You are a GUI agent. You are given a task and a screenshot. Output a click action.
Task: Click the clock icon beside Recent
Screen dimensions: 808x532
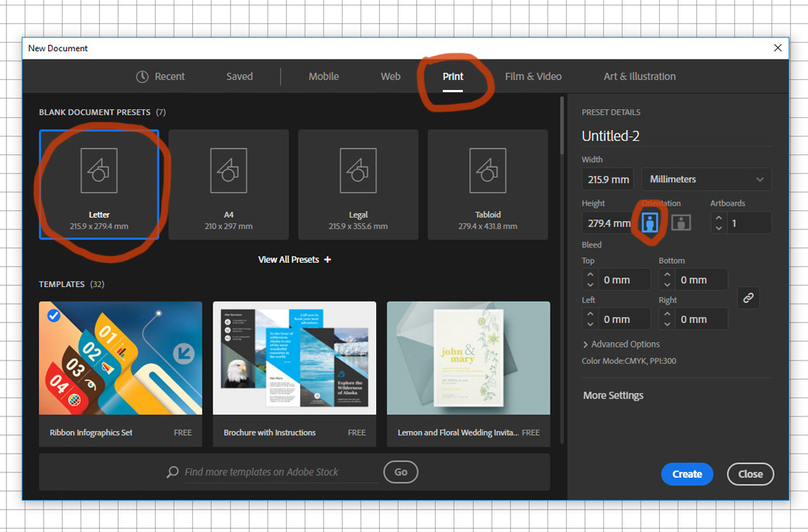pos(142,76)
